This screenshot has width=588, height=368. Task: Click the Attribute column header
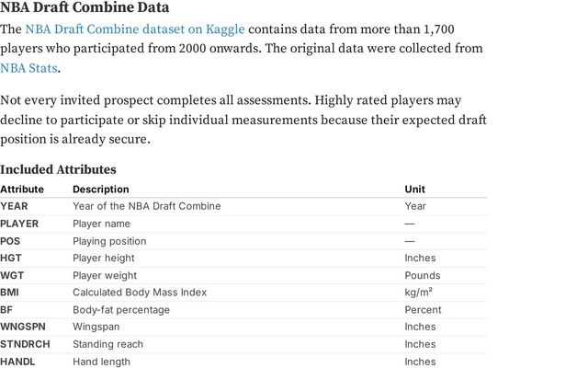[x=22, y=190]
